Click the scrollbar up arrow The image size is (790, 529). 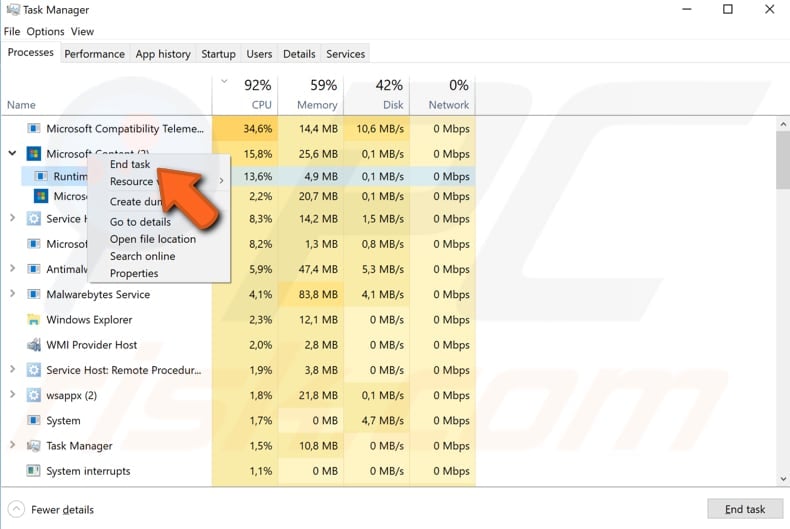pyautogui.click(x=783, y=123)
